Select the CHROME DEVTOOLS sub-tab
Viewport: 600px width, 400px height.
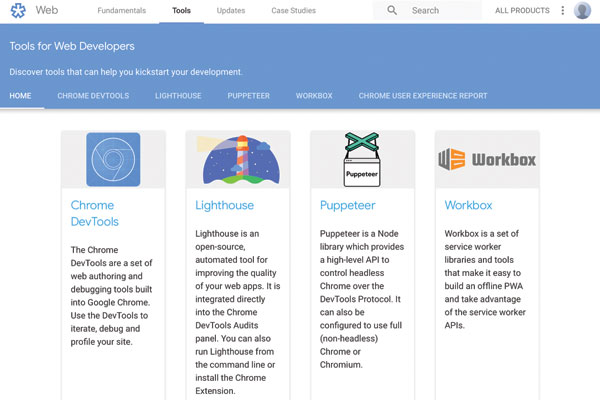(93, 96)
